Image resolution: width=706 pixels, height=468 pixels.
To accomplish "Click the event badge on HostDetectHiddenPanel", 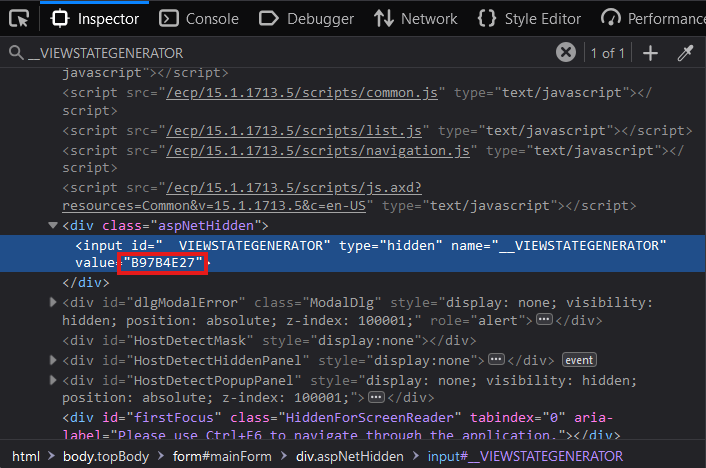I will (580, 359).
